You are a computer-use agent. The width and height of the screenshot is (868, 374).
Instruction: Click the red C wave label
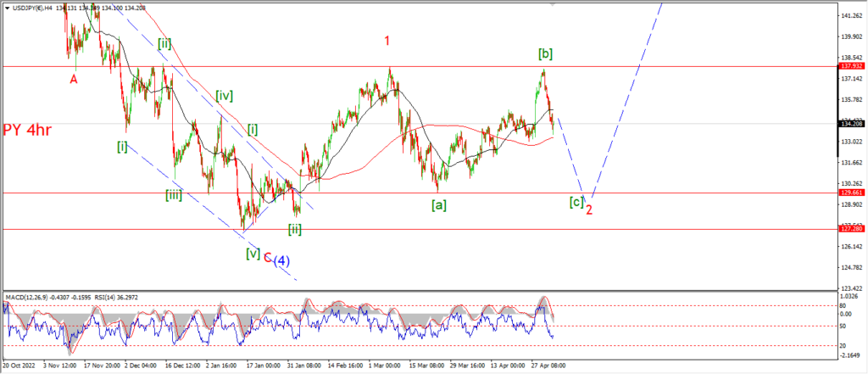[267, 257]
